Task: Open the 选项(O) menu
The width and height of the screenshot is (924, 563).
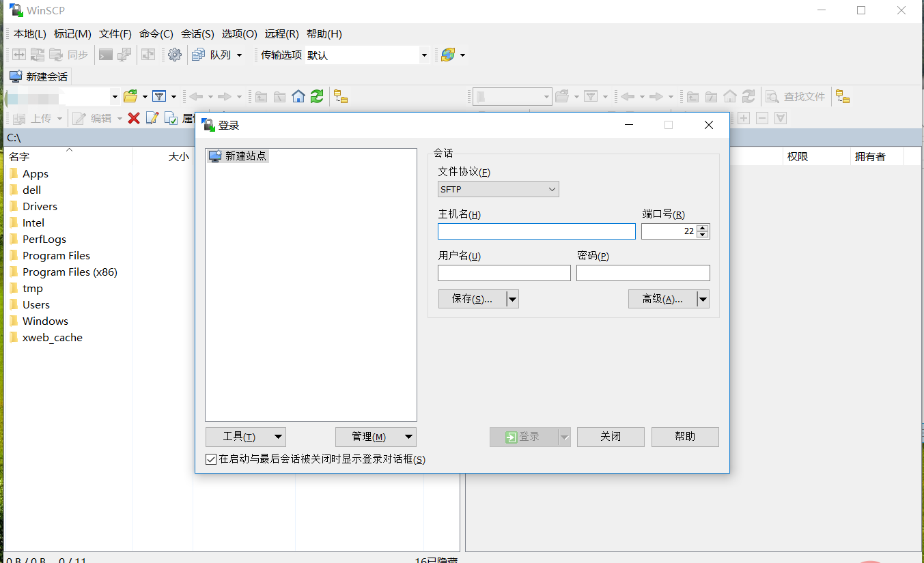Action: click(240, 34)
